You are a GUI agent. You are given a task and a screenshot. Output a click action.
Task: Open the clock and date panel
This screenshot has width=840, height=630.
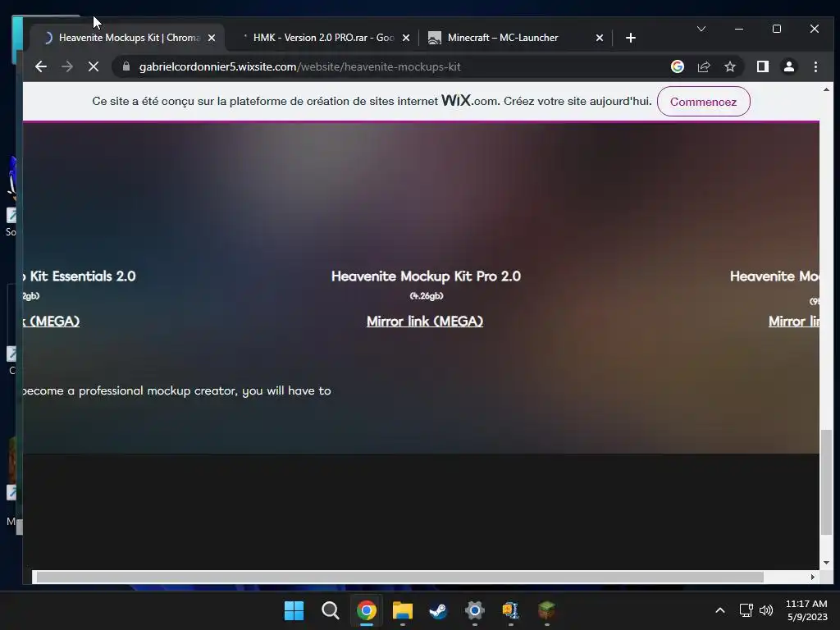pos(806,610)
